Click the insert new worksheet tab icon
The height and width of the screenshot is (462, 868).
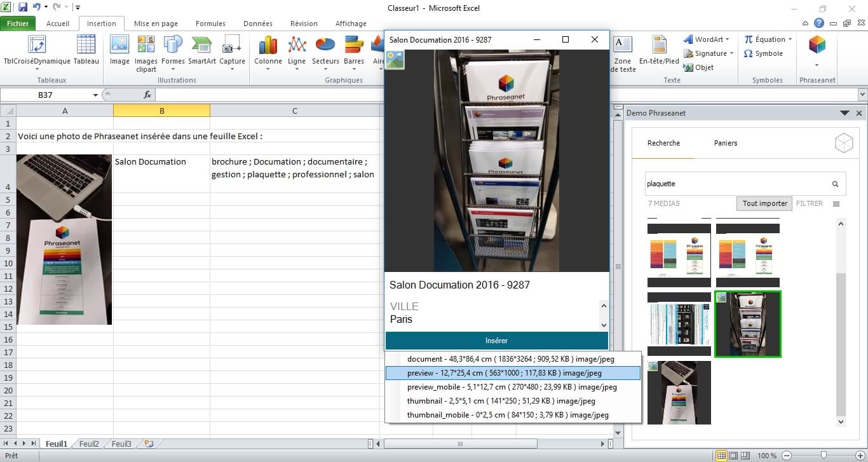(149, 444)
